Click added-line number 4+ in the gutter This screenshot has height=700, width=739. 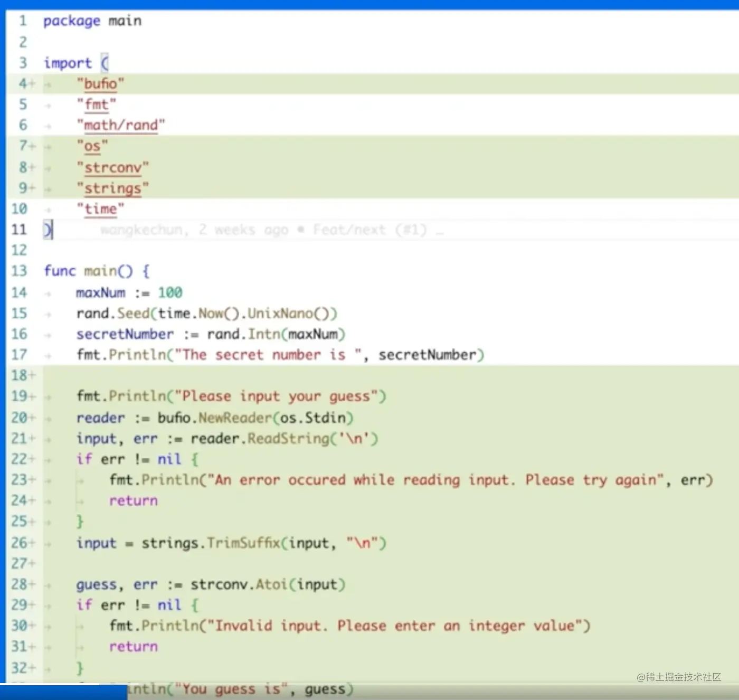point(26,84)
